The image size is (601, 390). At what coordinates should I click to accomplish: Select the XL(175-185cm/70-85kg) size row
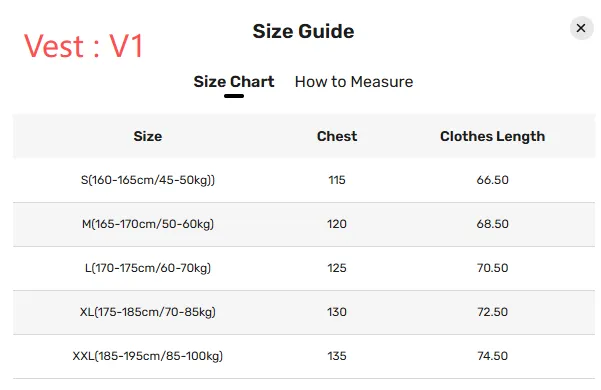[x=304, y=312]
